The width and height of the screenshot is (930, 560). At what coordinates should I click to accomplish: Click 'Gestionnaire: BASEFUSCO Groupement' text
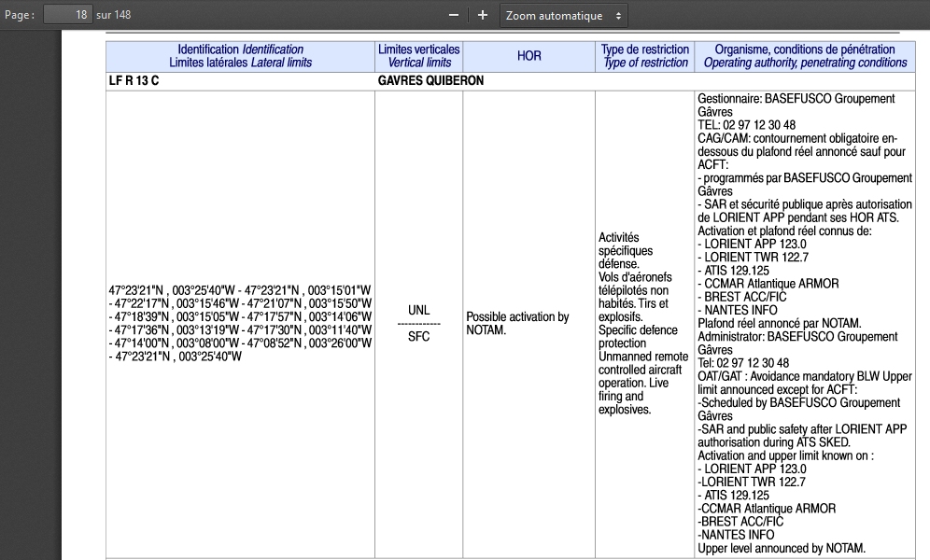click(796, 98)
